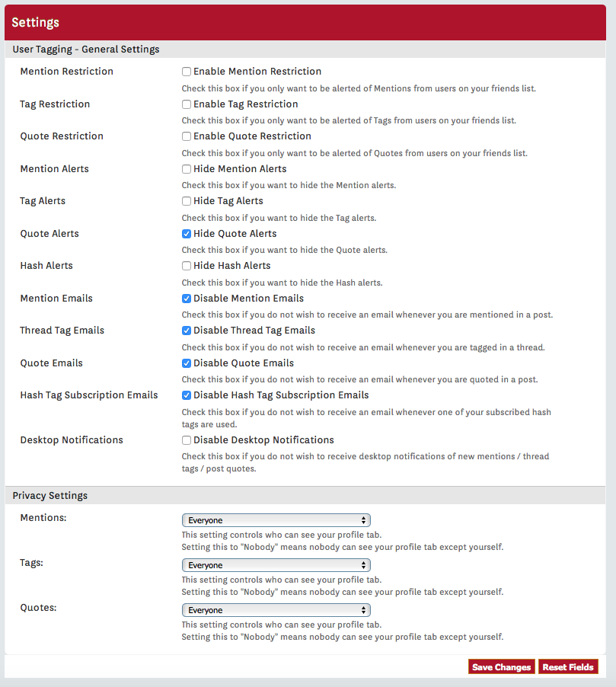Enable the Mention Restriction checkbox
Viewport: 616px width, 687px height.
pos(187,72)
